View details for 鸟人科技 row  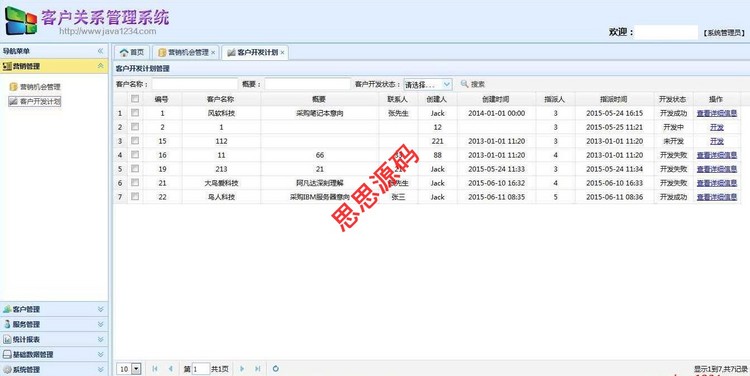tap(717, 197)
